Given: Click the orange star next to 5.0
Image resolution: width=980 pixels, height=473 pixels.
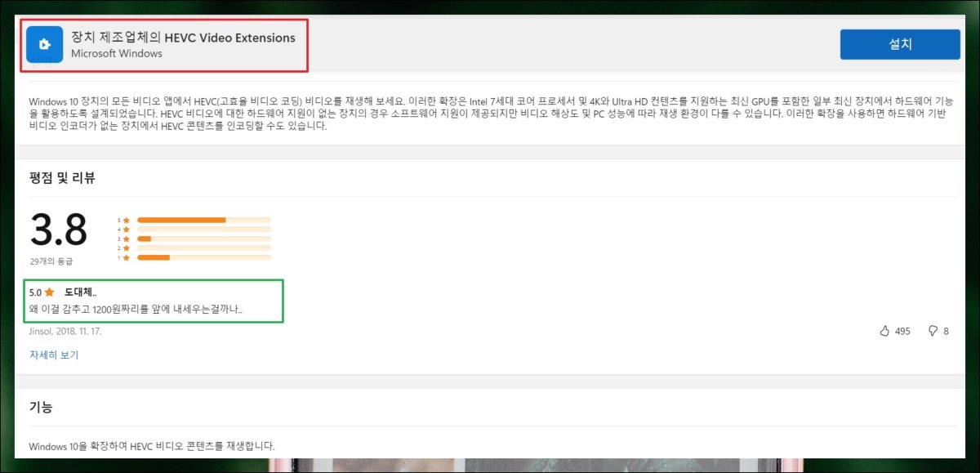Looking at the screenshot, I should [50, 292].
